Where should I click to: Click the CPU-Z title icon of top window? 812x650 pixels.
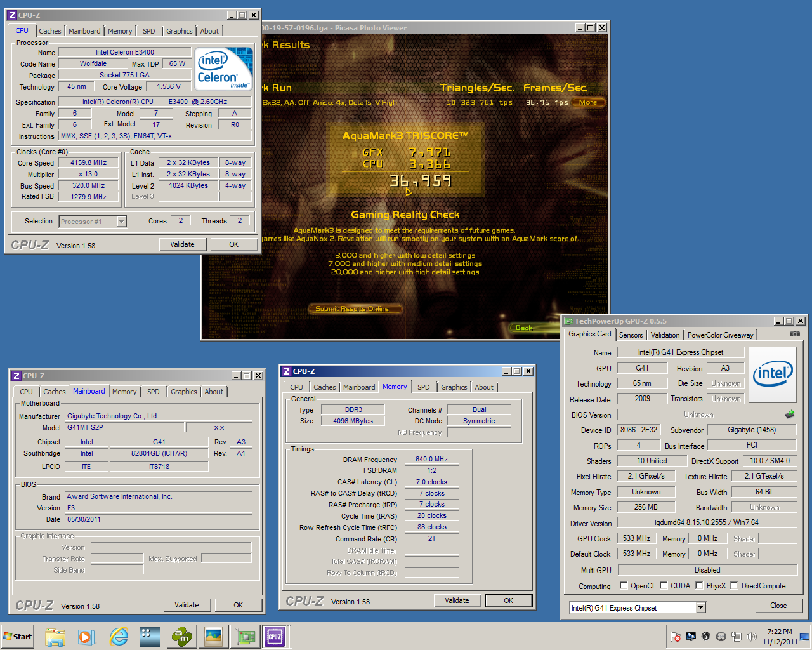pyautogui.click(x=11, y=15)
